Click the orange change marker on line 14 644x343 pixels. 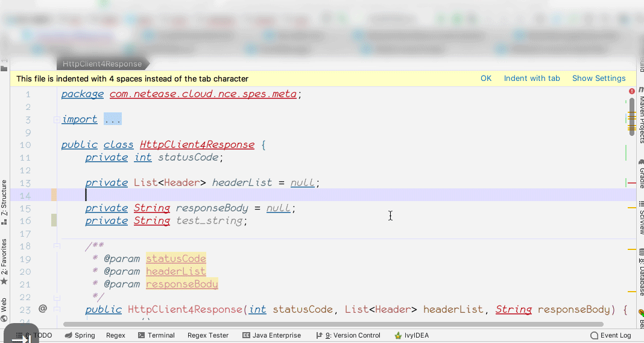tap(54, 195)
